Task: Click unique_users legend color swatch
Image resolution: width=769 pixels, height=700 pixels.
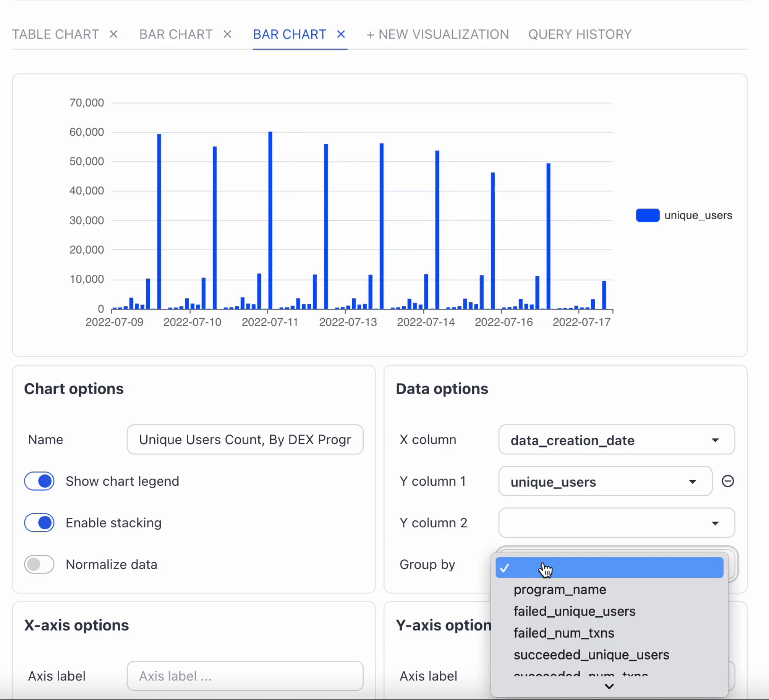Action: pyautogui.click(x=647, y=215)
